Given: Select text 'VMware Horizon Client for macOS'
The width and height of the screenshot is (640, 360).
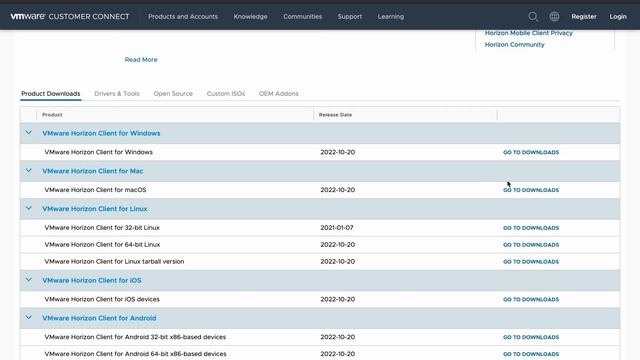Looking at the screenshot, I should coord(95,190).
